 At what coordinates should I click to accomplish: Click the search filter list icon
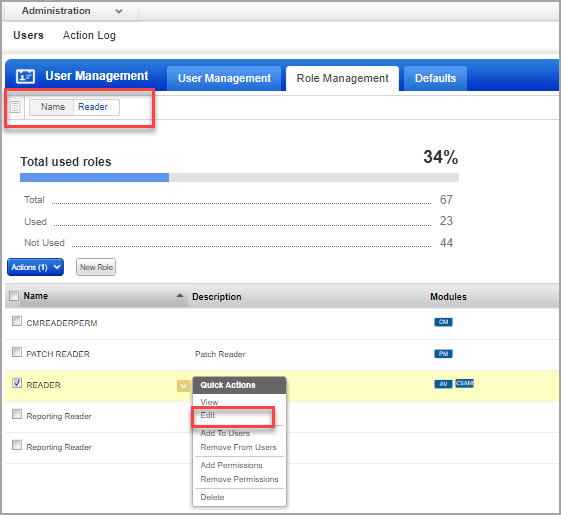(x=15, y=107)
